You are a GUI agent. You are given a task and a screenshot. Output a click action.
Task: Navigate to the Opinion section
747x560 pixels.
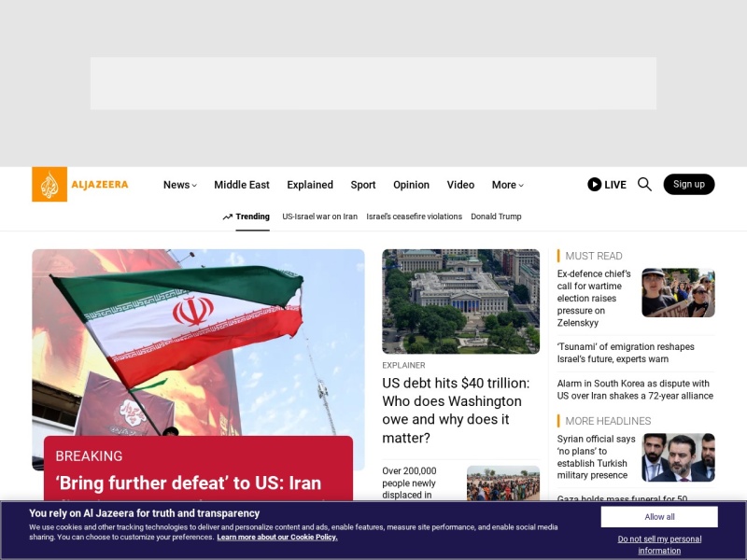point(411,185)
